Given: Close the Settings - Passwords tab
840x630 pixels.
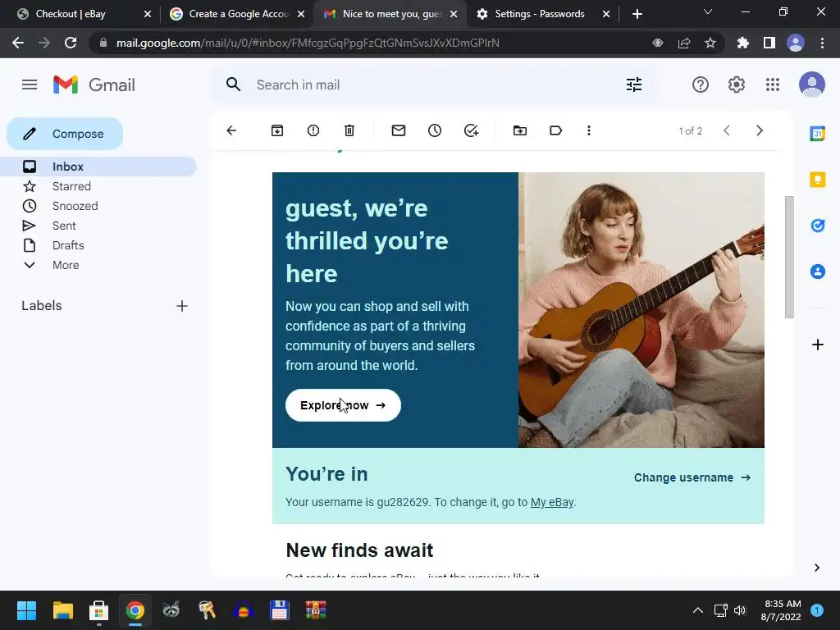Looking at the screenshot, I should (x=606, y=14).
